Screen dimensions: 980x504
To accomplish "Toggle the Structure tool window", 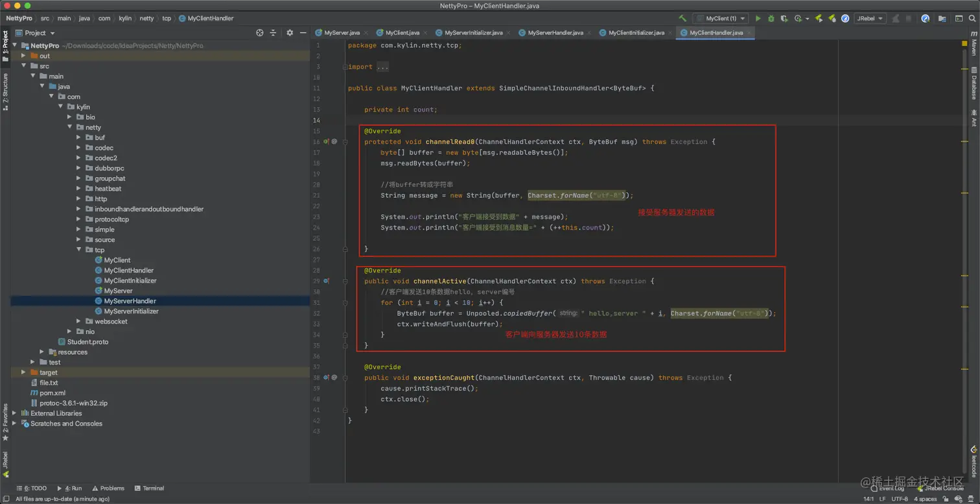I will point(5,91).
